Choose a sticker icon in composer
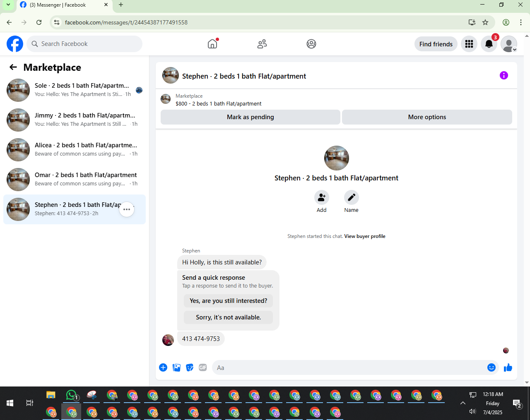The height and width of the screenshot is (420, 530). (190, 367)
